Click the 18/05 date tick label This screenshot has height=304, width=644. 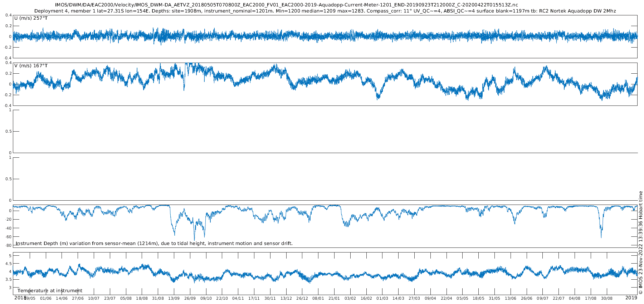[x=478, y=298]
